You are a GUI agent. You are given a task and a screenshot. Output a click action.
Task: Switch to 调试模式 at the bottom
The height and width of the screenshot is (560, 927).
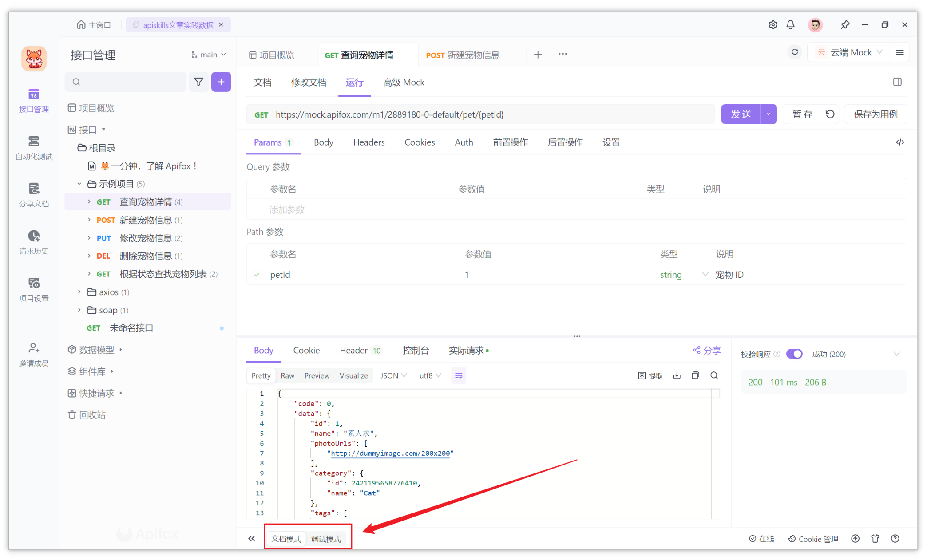click(x=327, y=539)
